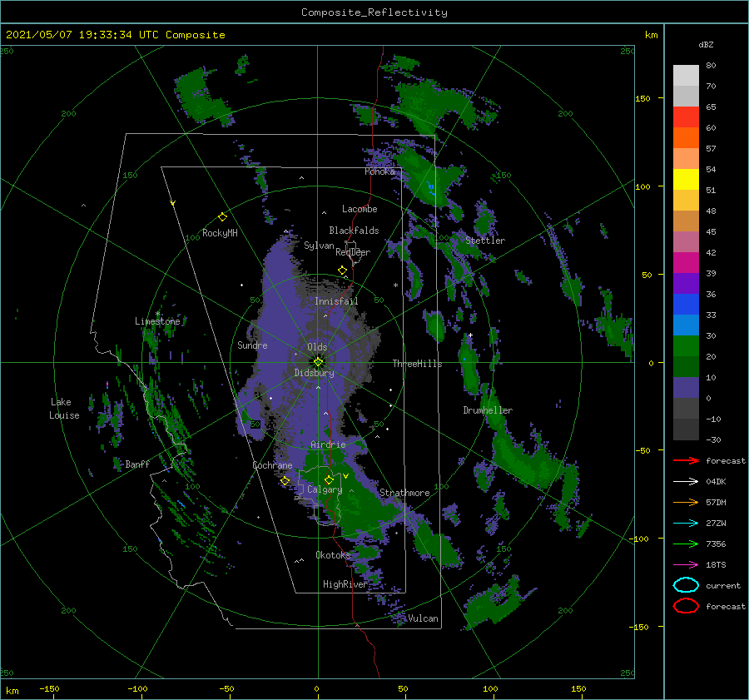Click the green 7356 arrow legend icon
Viewport: 749px width, 700px height.
(686, 544)
